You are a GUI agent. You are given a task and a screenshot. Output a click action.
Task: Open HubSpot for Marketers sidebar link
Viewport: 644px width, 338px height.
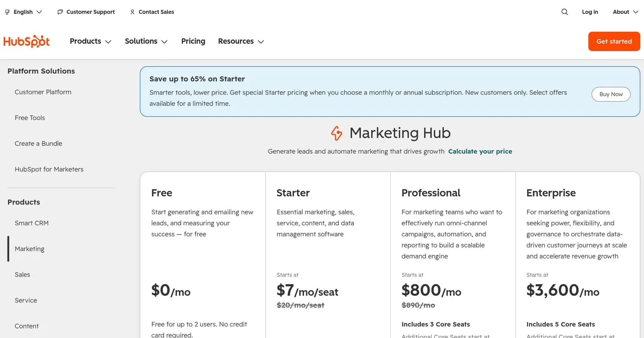[49, 169]
